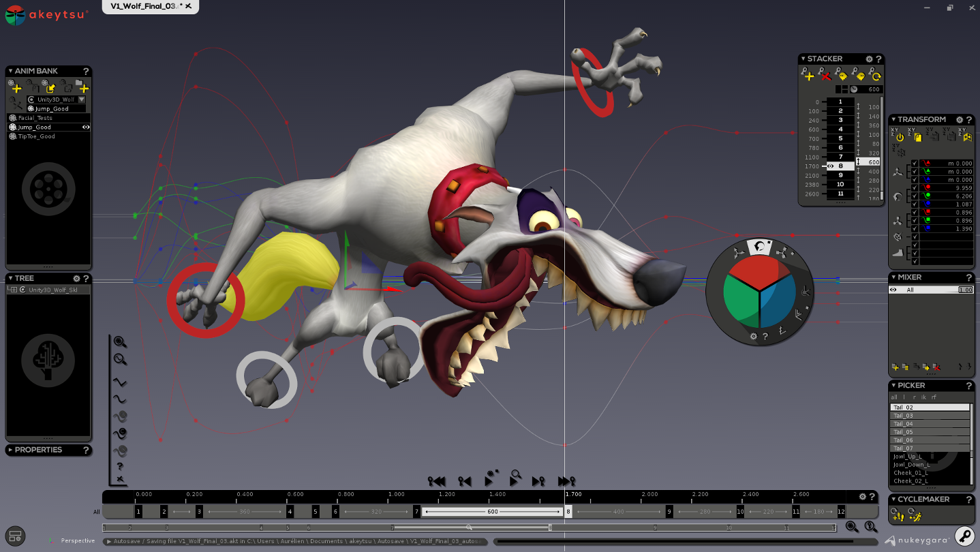Select Facial_Tests animation in Anim Bank
This screenshot has width=980, height=552.
click(49, 119)
